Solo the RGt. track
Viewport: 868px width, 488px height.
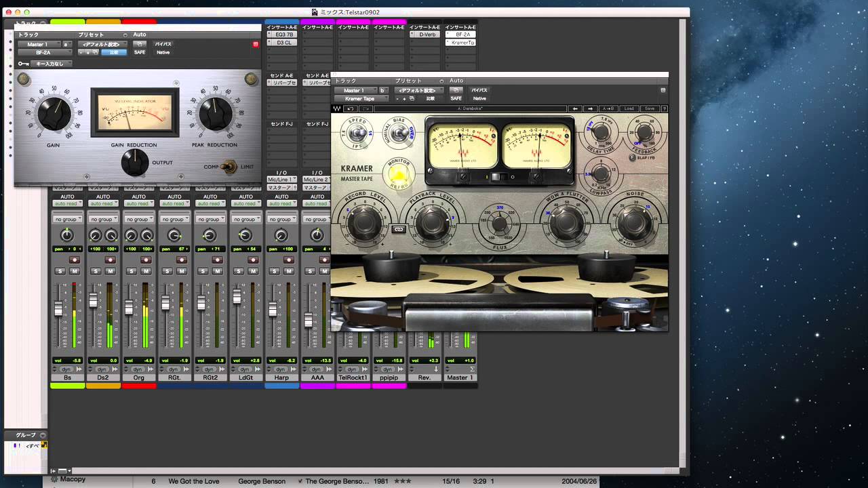[x=167, y=271]
